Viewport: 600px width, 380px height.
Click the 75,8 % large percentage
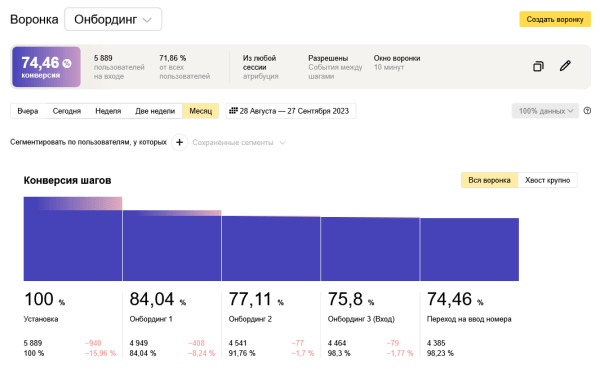click(351, 299)
